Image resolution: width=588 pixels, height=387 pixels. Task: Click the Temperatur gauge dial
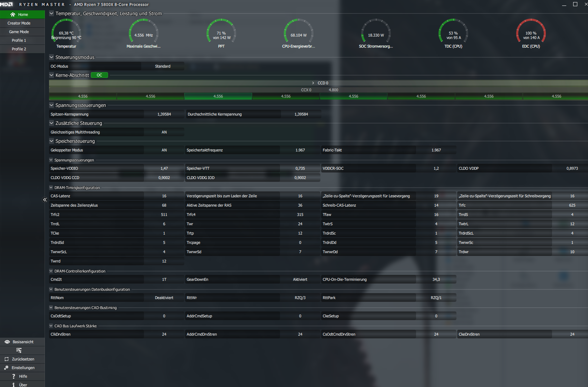coord(66,31)
